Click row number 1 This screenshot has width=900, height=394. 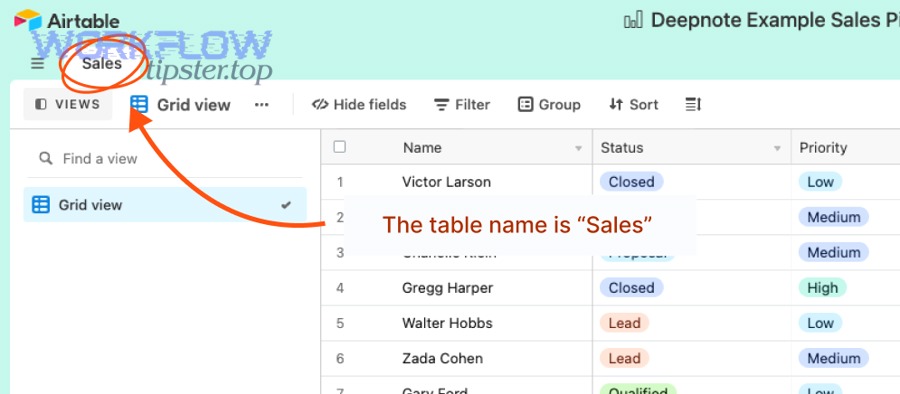(340, 182)
